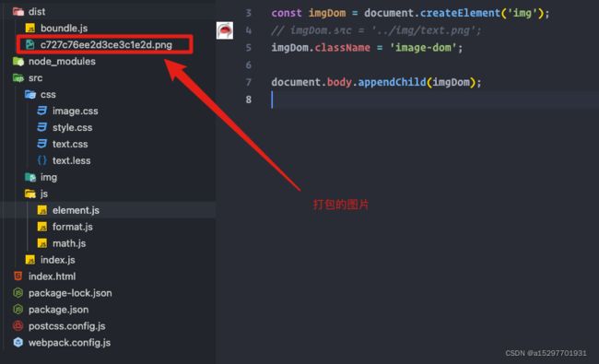
Task: Expand node_modules folder
Action: click(x=62, y=62)
